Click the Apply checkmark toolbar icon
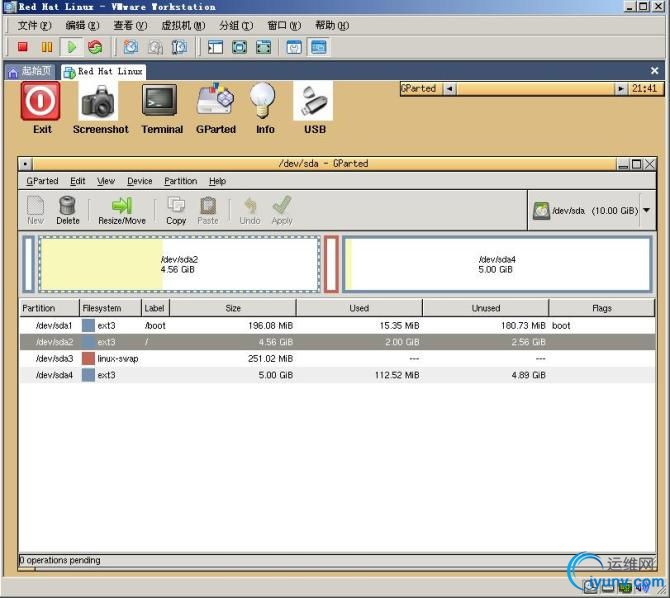This screenshot has height=598, width=670. point(282,210)
